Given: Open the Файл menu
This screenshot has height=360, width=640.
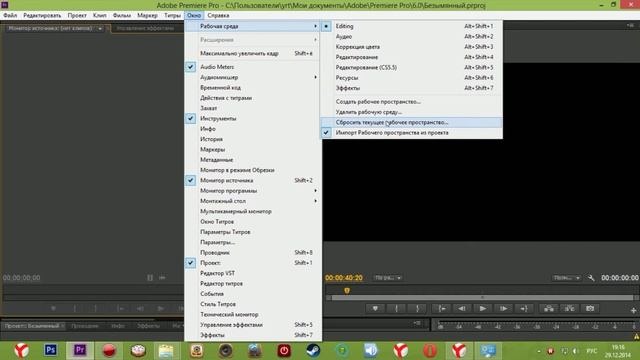Looking at the screenshot, I should click(10, 16).
